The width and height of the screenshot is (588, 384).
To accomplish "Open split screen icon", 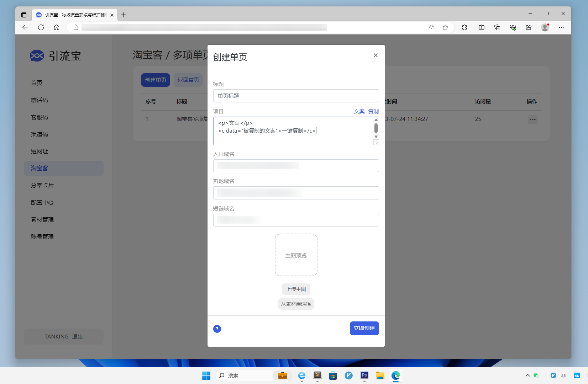I will (x=482, y=27).
